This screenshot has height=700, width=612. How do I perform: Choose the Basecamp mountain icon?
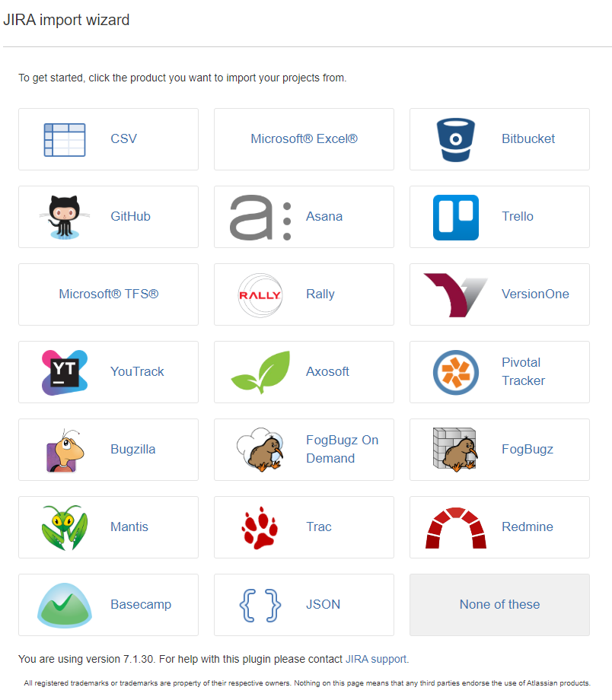pyautogui.click(x=65, y=605)
